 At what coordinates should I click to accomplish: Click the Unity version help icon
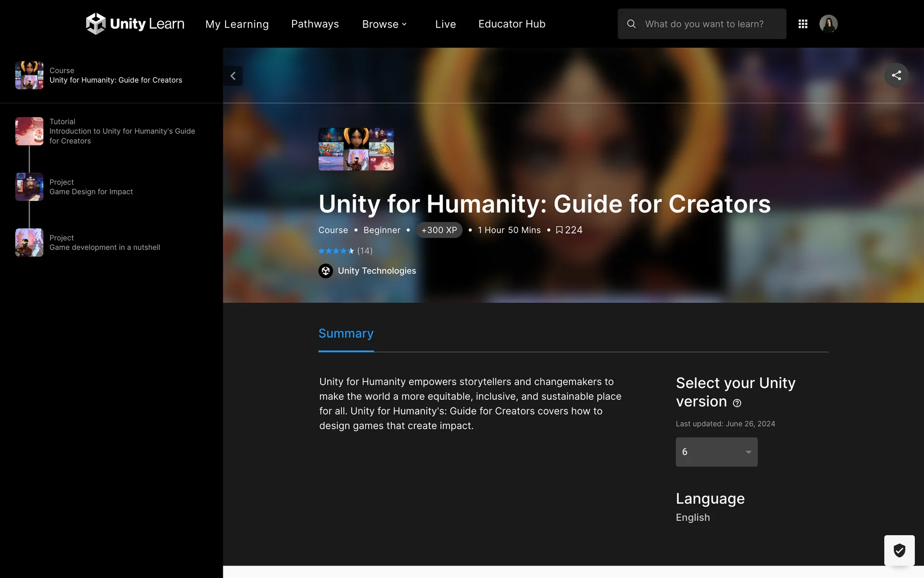[x=737, y=403]
